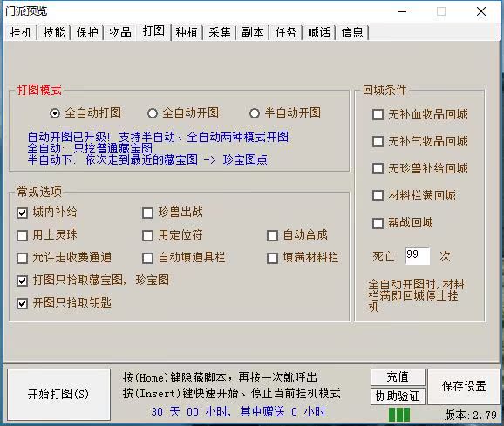Open the 副本 tab
The image size is (504, 426).
(x=253, y=32)
